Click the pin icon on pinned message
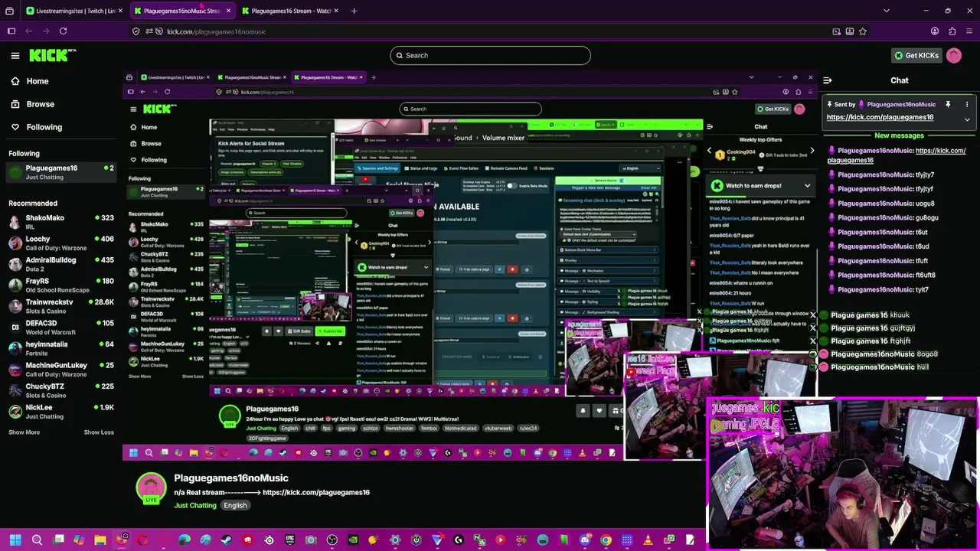Image resolution: width=980 pixels, height=551 pixels. tap(948, 104)
